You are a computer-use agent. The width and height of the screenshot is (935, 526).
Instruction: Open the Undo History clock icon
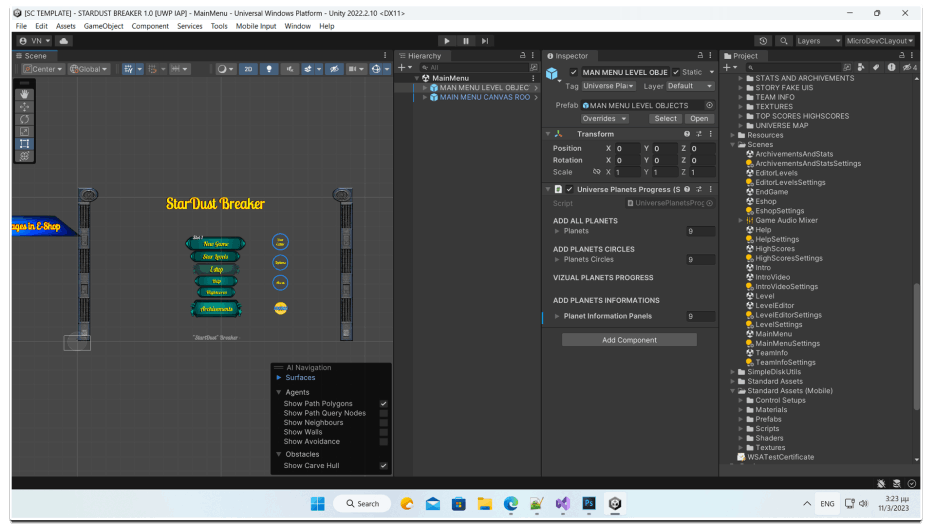tap(763, 41)
